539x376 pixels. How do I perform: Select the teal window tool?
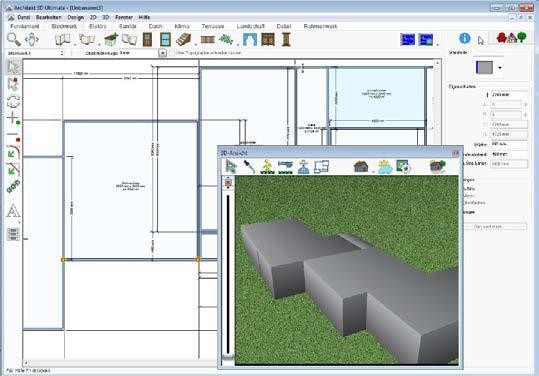tap(165, 40)
